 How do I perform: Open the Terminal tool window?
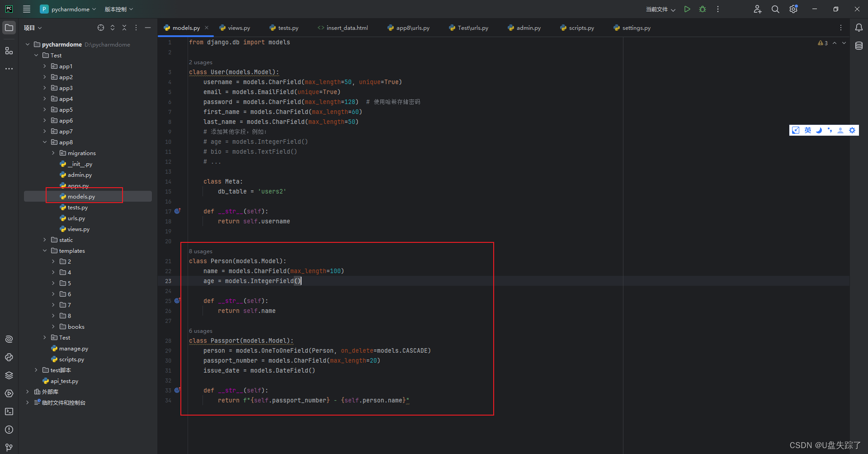click(9, 411)
